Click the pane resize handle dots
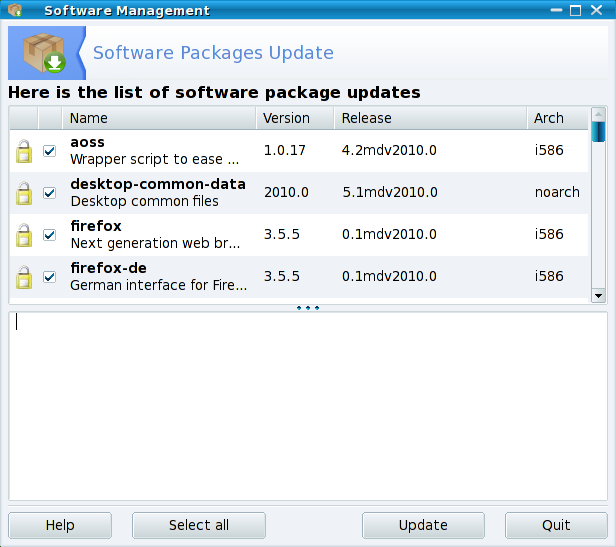This screenshot has height=547, width=616. 308,308
